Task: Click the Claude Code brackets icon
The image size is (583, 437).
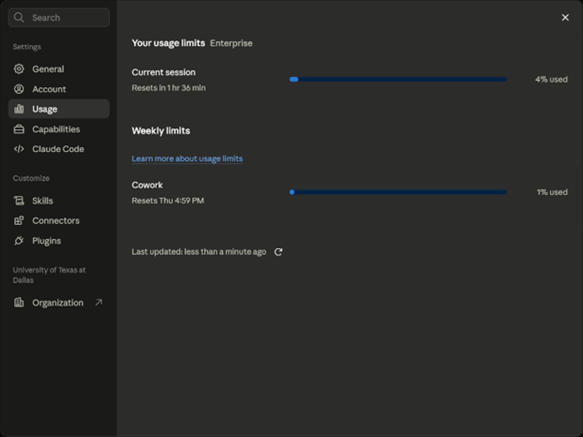Action: point(19,149)
